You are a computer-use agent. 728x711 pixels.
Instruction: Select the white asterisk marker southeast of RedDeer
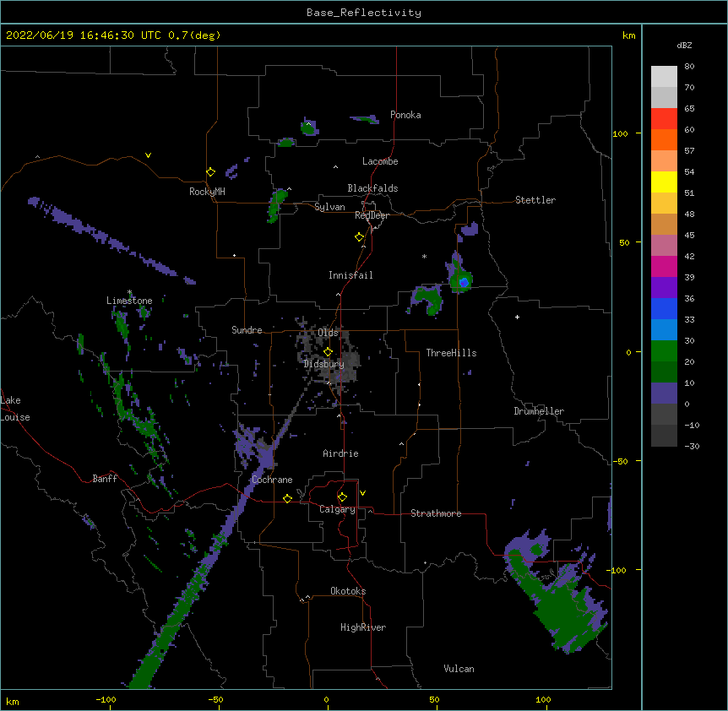tap(424, 256)
